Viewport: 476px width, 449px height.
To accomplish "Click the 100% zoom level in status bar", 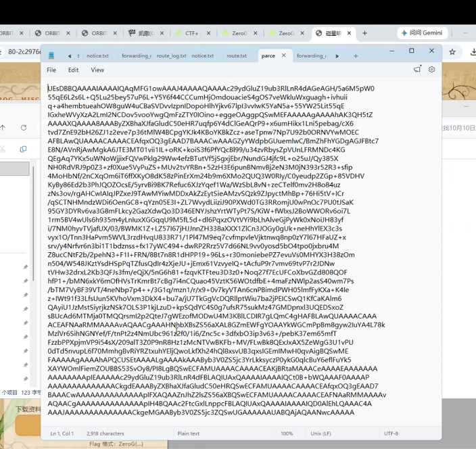I will (287, 433).
